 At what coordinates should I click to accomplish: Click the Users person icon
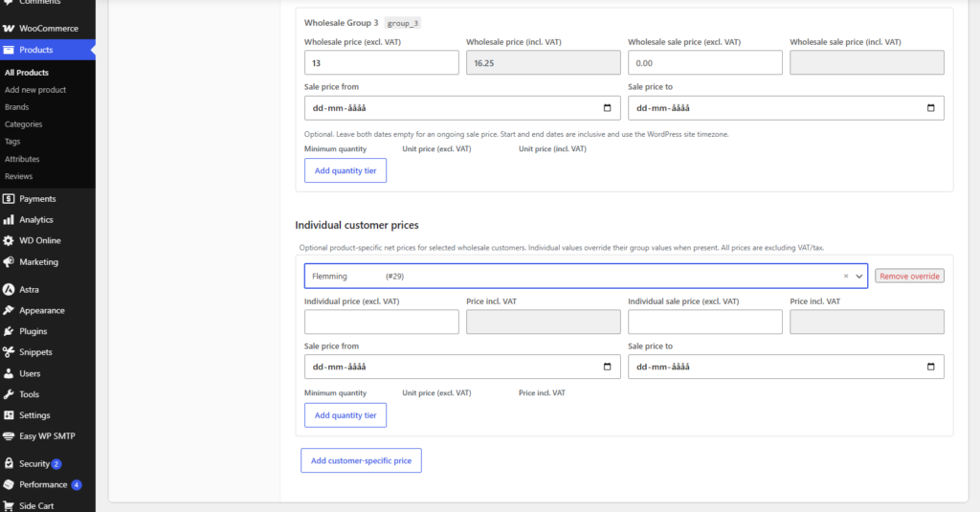(x=9, y=373)
